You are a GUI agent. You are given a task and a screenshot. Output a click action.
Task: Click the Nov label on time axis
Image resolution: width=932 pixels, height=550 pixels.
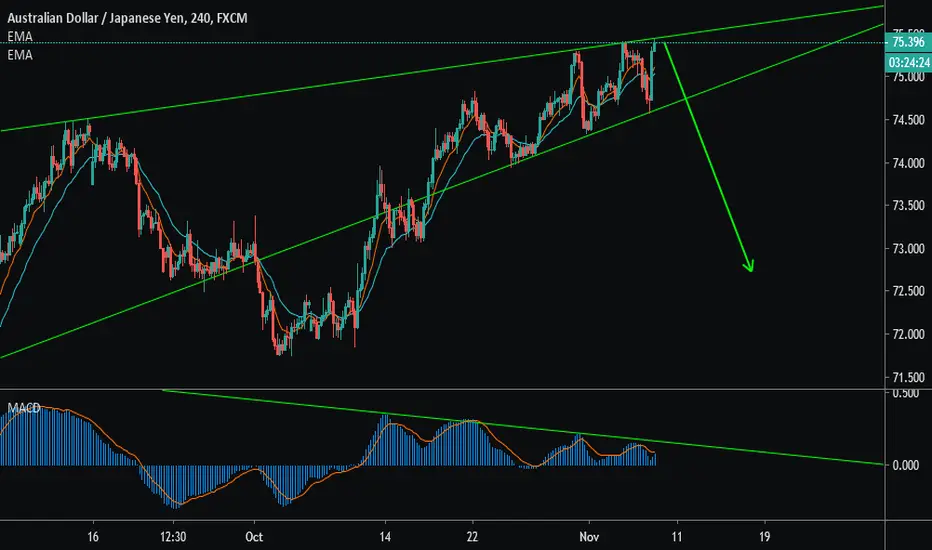coord(589,537)
